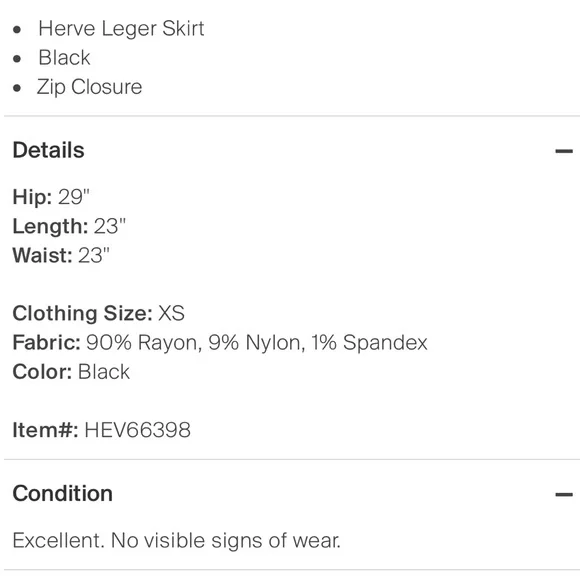Image resolution: width=580 pixels, height=580 pixels.
Task: Click the Fabric label
Action: (x=47, y=343)
